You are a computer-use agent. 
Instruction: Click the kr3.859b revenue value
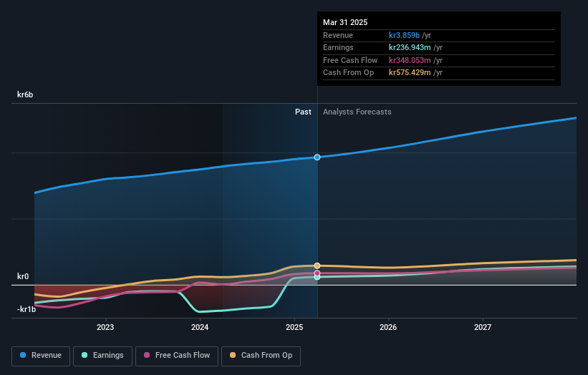(404, 35)
